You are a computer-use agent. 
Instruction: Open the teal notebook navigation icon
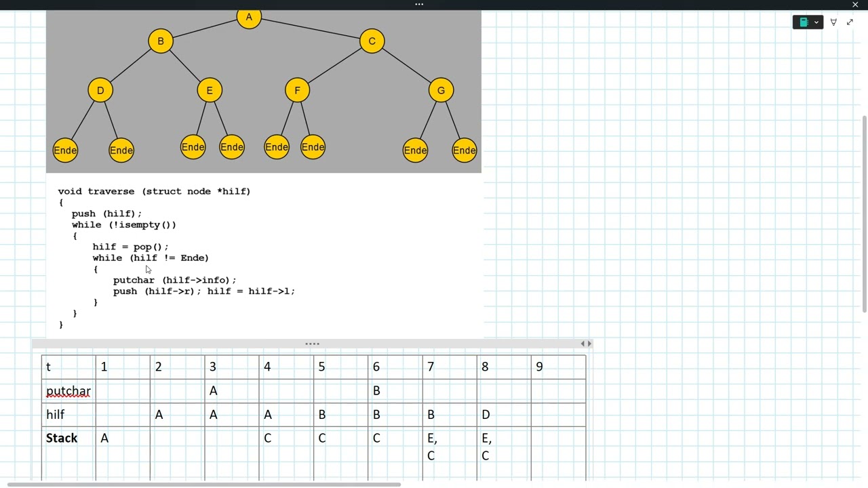pyautogui.click(x=804, y=22)
